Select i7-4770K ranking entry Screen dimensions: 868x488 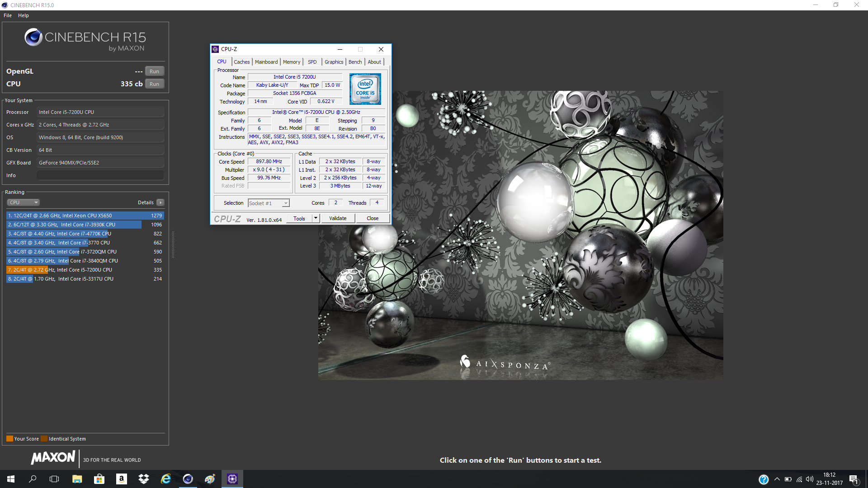(85, 234)
